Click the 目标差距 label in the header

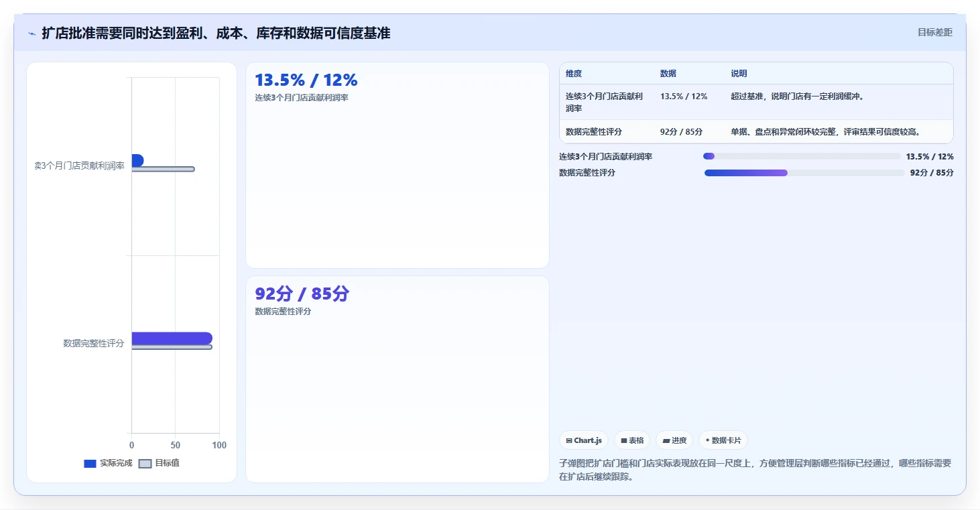[934, 32]
